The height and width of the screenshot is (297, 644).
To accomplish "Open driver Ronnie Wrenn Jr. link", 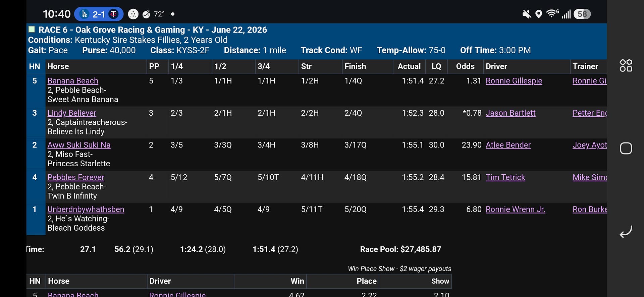I will pyautogui.click(x=516, y=209).
